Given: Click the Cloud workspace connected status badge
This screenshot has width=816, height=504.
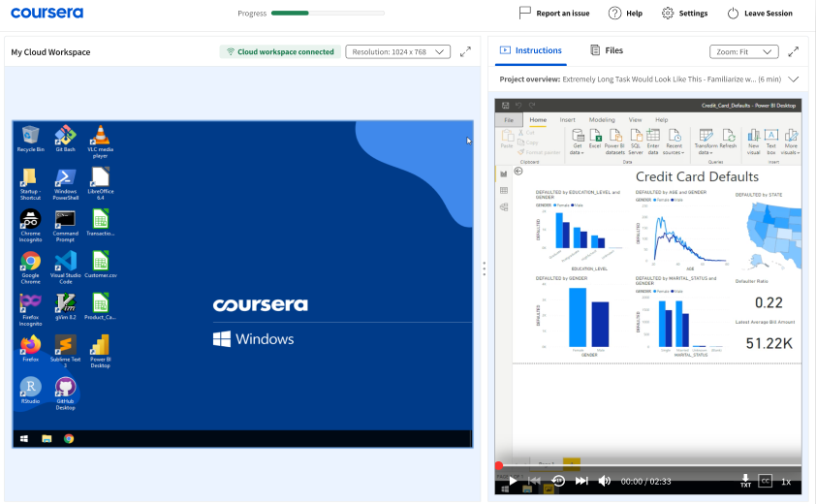Looking at the screenshot, I should (280, 52).
